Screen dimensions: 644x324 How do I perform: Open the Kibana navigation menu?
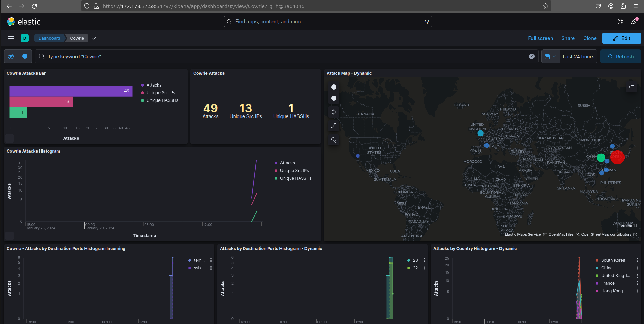11,38
